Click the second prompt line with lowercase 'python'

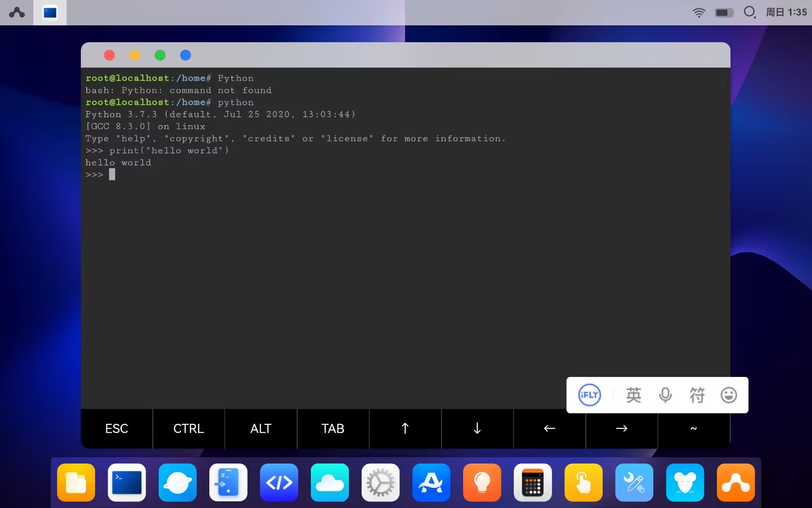(x=170, y=102)
